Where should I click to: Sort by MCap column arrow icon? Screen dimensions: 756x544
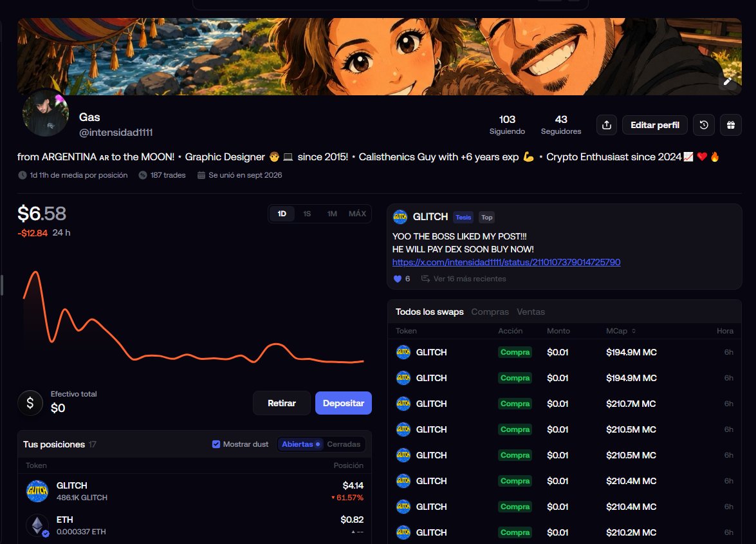(x=634, y=331)
